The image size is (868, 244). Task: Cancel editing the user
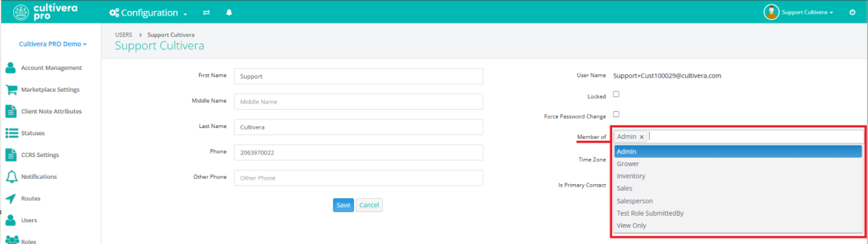(369, 205)
